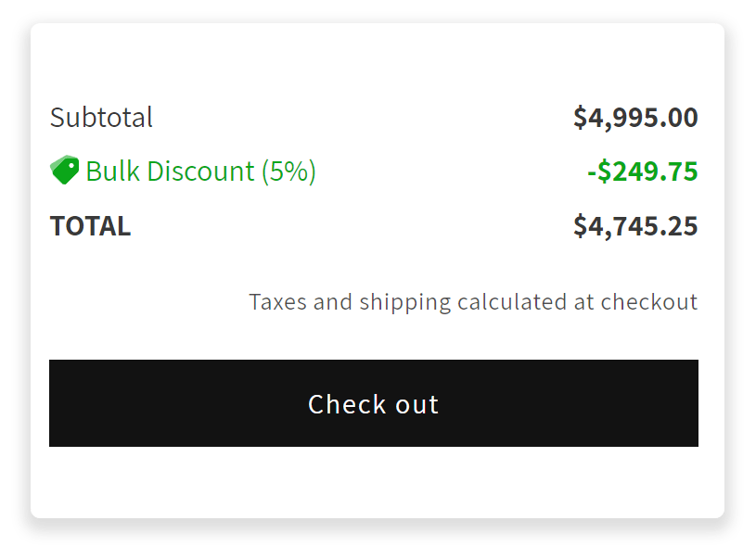Click the price tag icon beside Bulk Discount
Screen dimensions: 756x546
pos(63,171)
